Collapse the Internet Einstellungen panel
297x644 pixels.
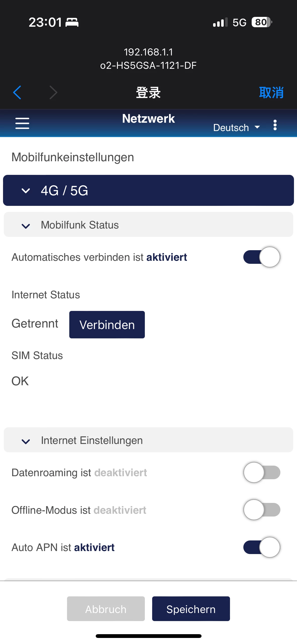(x=26, y=440)
